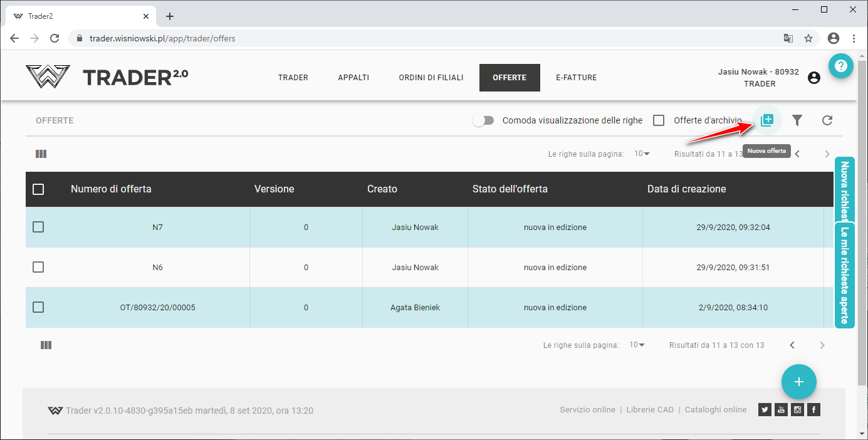Go to previous page using bottom chevron

tap(792, 345)
